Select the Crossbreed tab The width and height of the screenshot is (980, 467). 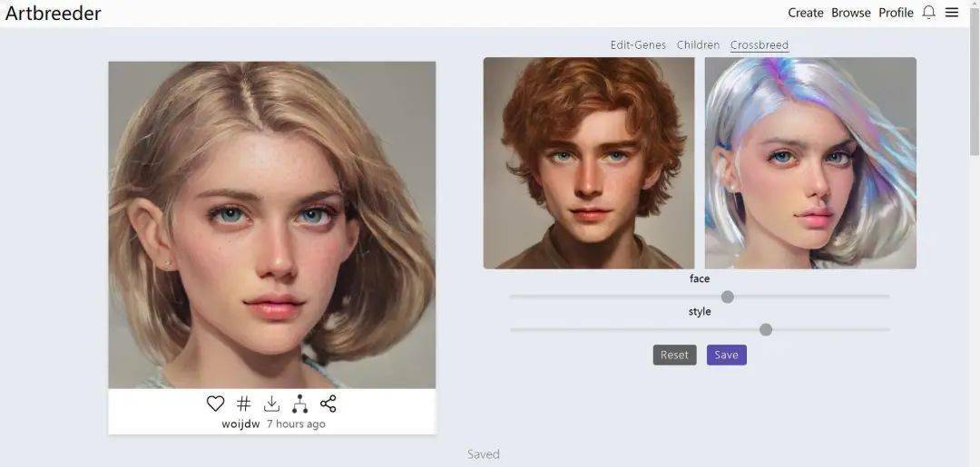759,45
